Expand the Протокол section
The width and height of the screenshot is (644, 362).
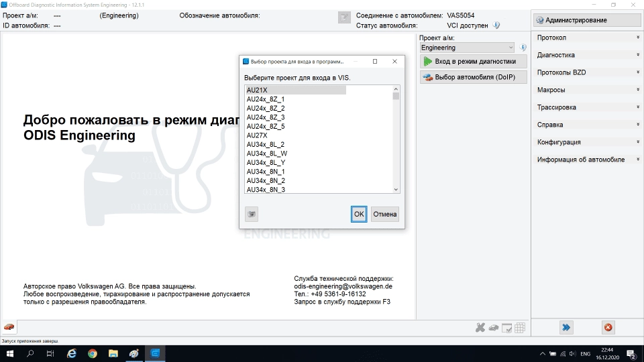click(x=587, y=38)
